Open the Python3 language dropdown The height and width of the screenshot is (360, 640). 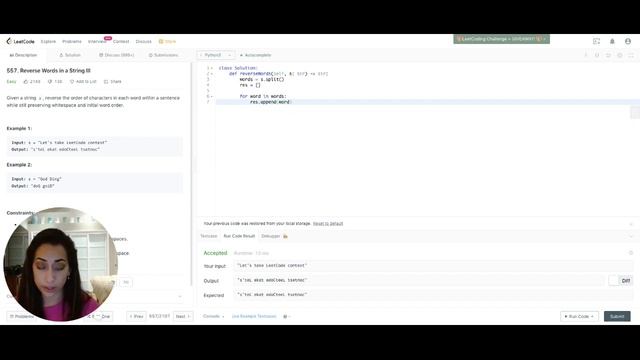click(x=216, y=55)
